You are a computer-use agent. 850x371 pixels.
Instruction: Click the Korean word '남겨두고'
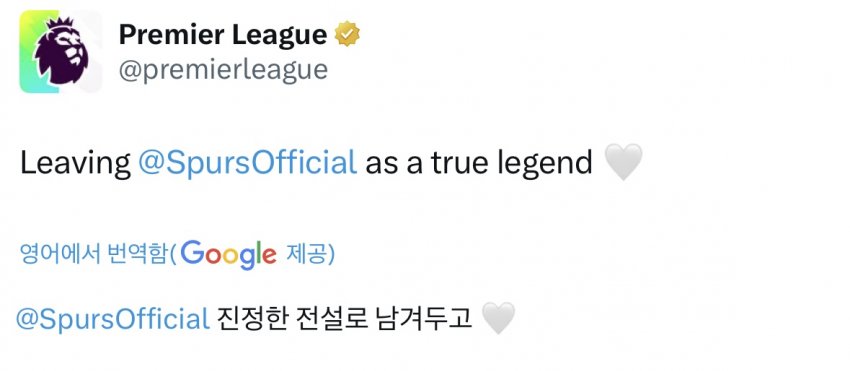coord(423,319)
